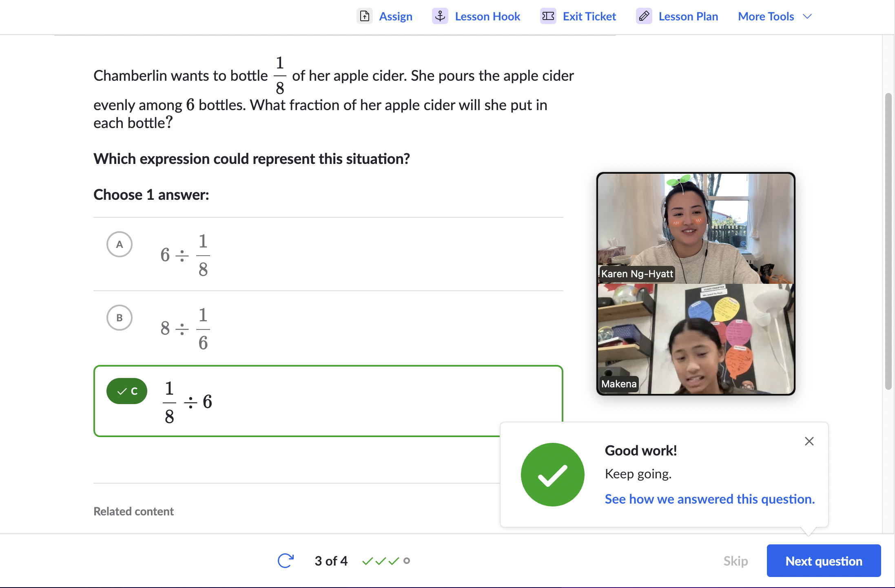Click the large green checkmark icon
The width and height of the screenshot is (895, 588).
tap(553, 475)
